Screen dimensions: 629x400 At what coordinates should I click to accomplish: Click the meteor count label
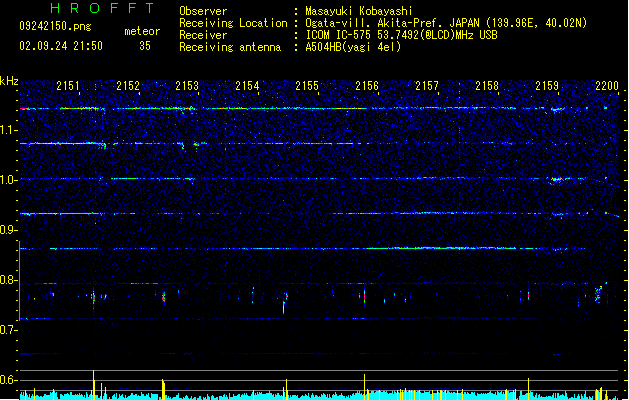pyautogui.click(x=142, y=31)
